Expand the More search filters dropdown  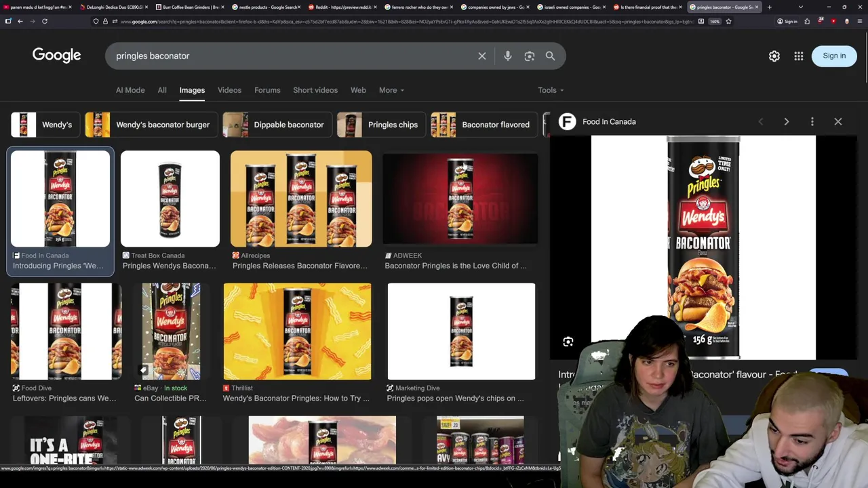click(x=391, y=90)
